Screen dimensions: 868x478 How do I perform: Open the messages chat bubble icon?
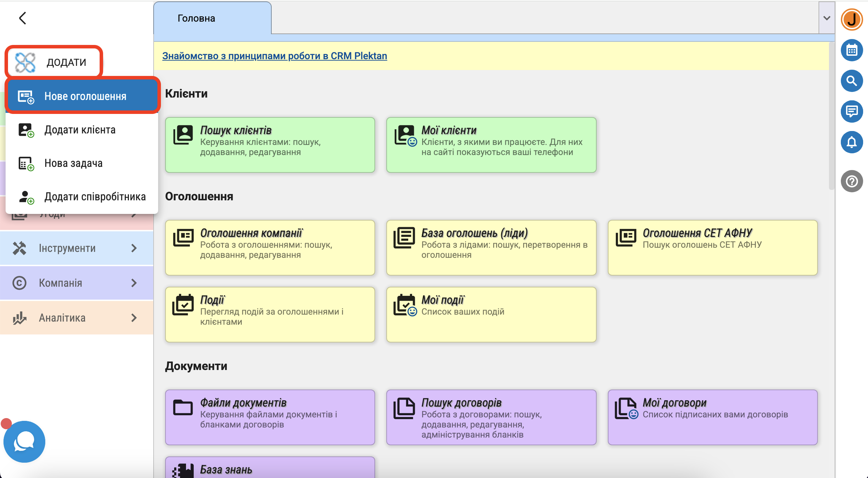click(x=852, y=111)
